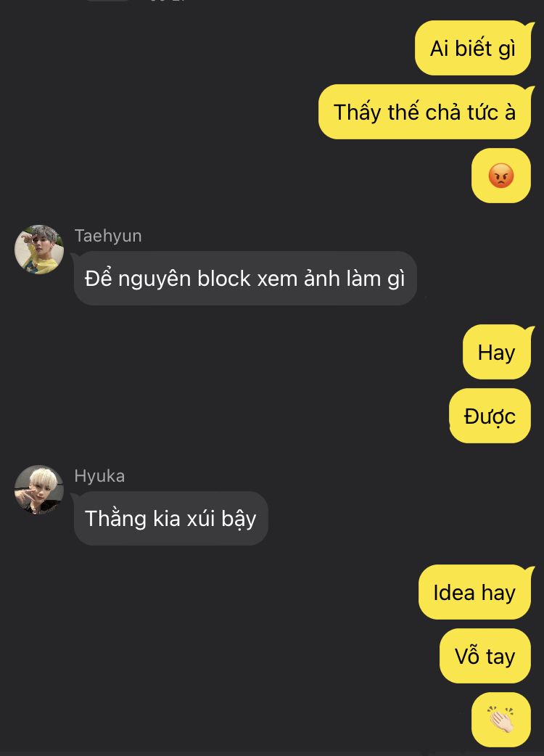Select the 'Idea hay' message bubble
Image resolution: width=544 pixels, height=756 pixels.
[474, 592]
